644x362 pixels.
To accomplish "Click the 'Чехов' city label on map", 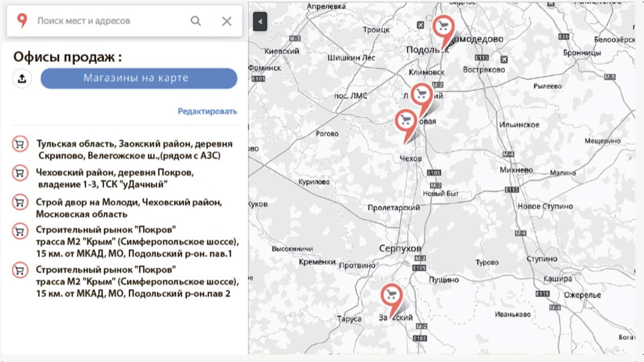I will pos(411,159).
